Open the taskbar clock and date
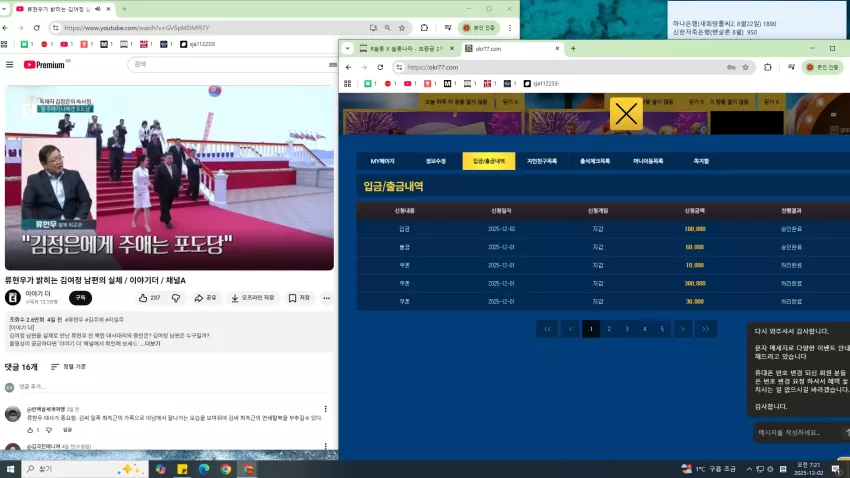The width and height of the screenshot is (850, 478). pyautogui.click(x=808, y=469)
